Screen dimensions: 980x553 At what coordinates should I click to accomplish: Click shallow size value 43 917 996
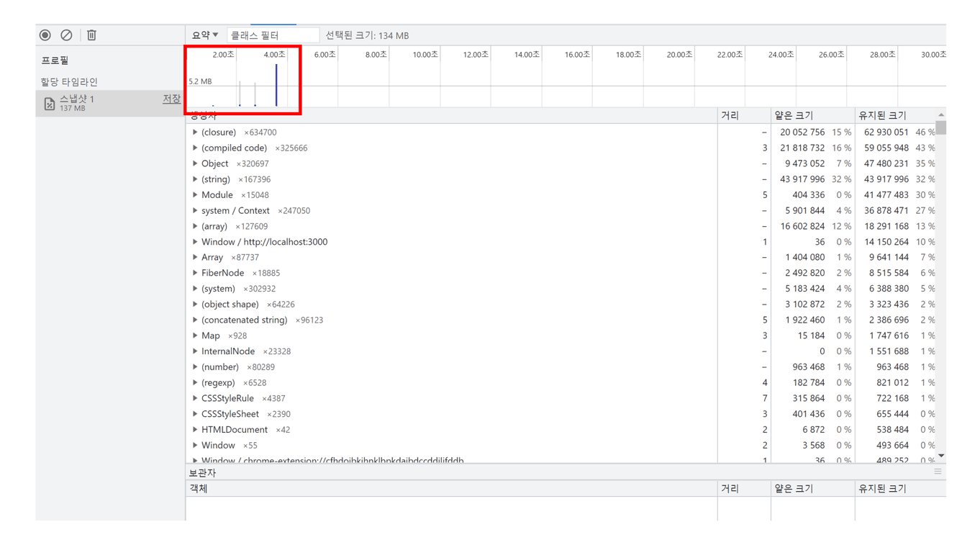[x=802, y=179]
